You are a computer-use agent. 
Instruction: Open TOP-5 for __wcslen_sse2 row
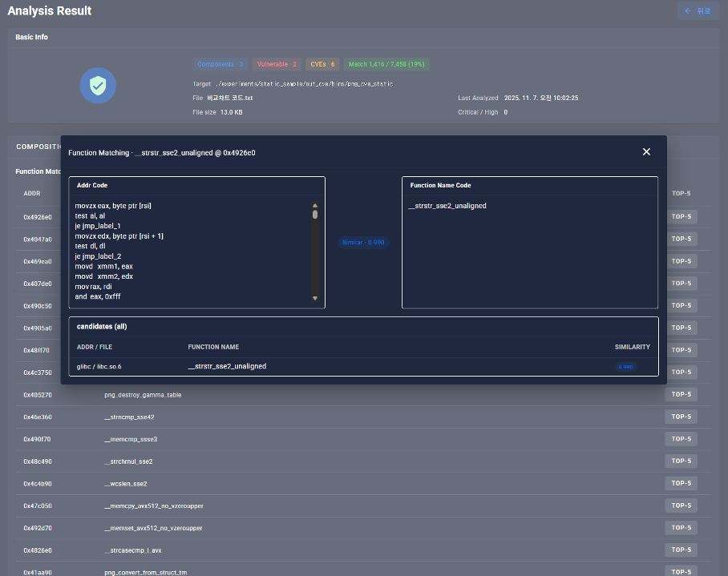[x=681, y=484]
